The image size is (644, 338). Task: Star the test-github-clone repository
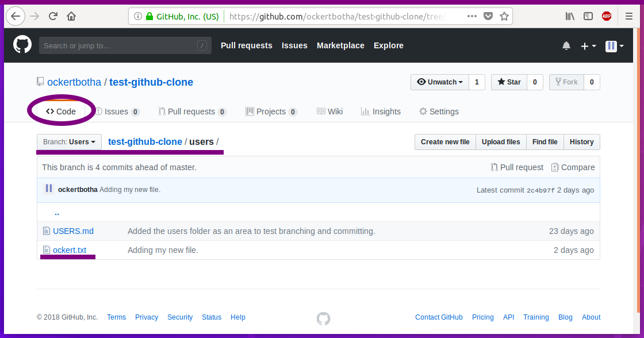pyautogui.click(x=509, y=82)
